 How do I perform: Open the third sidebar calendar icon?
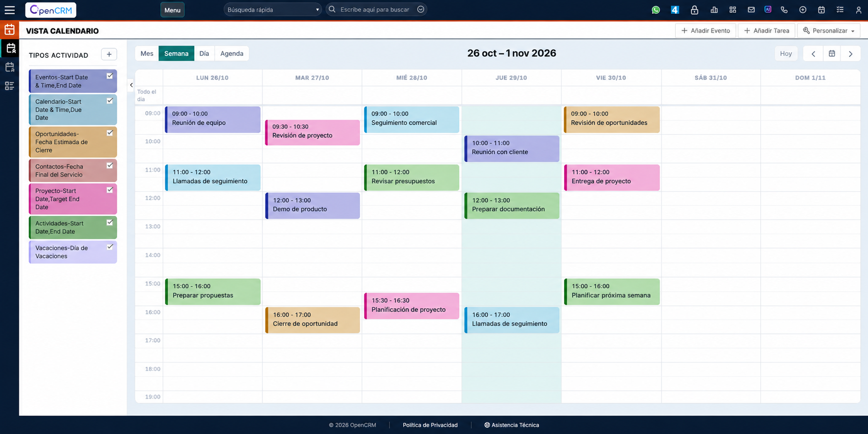click(10, 67)
